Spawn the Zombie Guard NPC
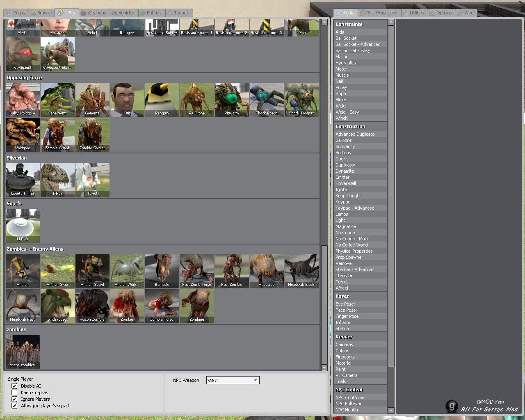This screenshot has width=525, height=420. [57, 135]
